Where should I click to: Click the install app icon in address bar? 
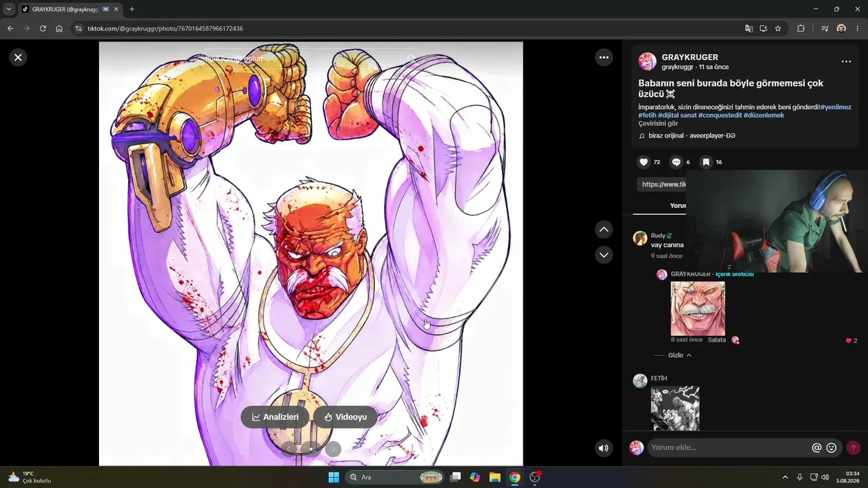(764, 28)
